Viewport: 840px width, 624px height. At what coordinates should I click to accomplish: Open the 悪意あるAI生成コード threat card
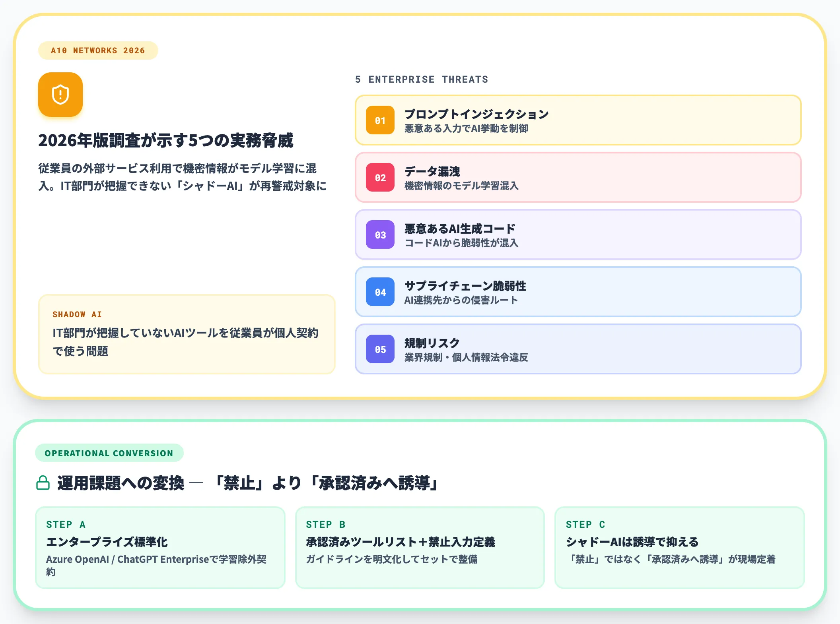[578, 234]
